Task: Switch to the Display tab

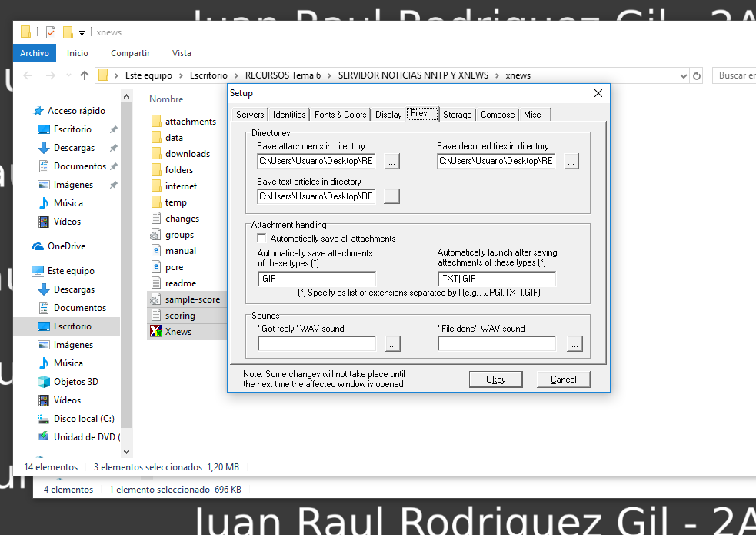Action: click(388, 115)
